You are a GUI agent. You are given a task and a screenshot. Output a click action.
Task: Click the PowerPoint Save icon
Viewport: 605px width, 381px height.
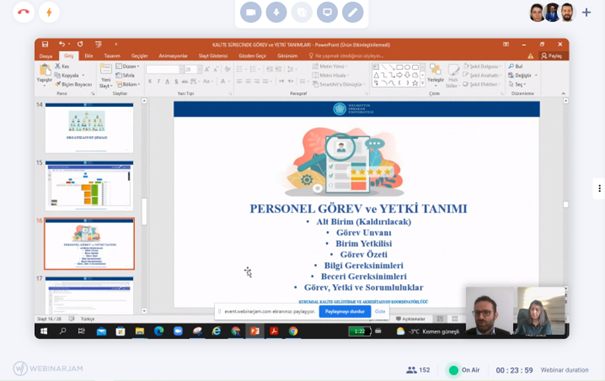click(x=45, y=44)
